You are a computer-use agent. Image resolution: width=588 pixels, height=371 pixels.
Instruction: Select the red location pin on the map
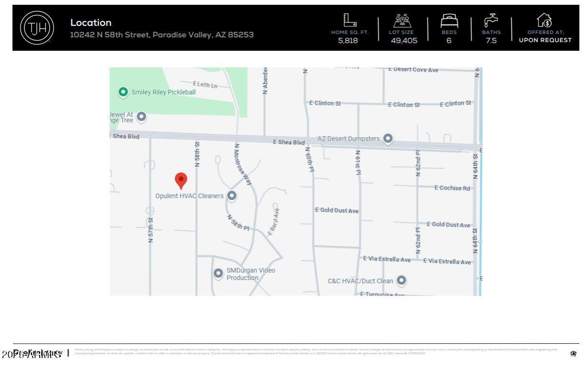[x=181, y=181]
